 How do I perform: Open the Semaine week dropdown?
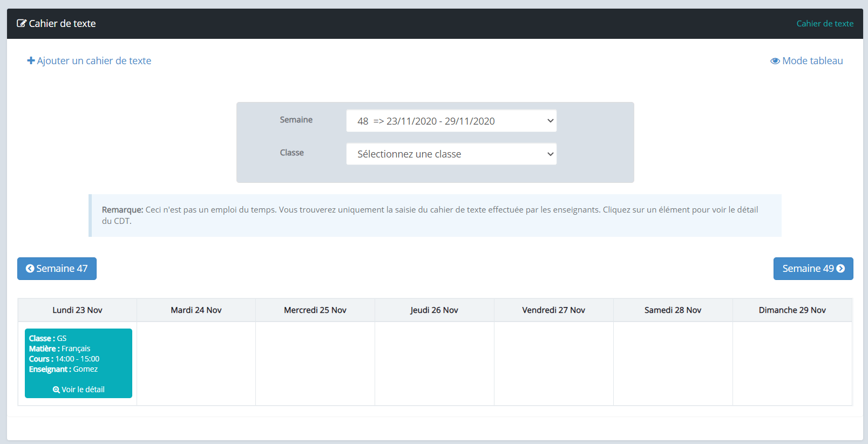451,121
